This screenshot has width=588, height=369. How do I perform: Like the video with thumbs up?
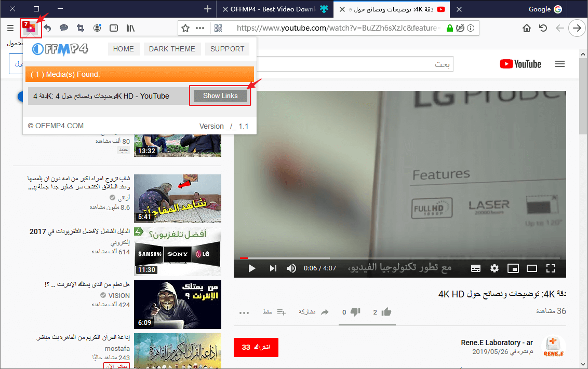coord(386,312)
